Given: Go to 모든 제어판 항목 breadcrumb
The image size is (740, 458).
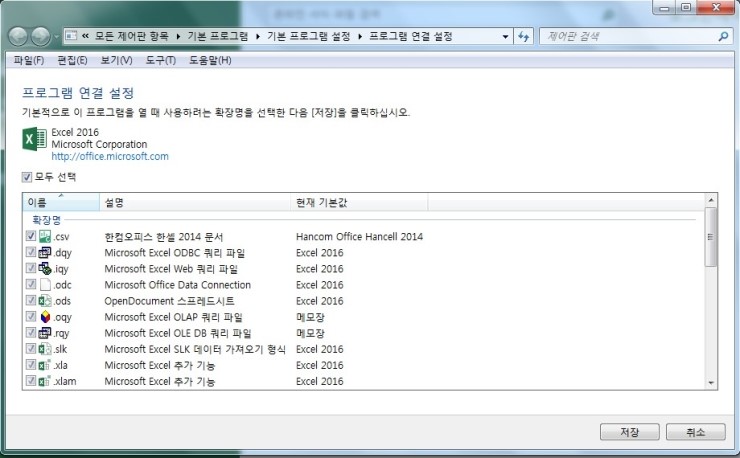Looking at the screenshot, I should pyautogui.click(x=132, y=36).
